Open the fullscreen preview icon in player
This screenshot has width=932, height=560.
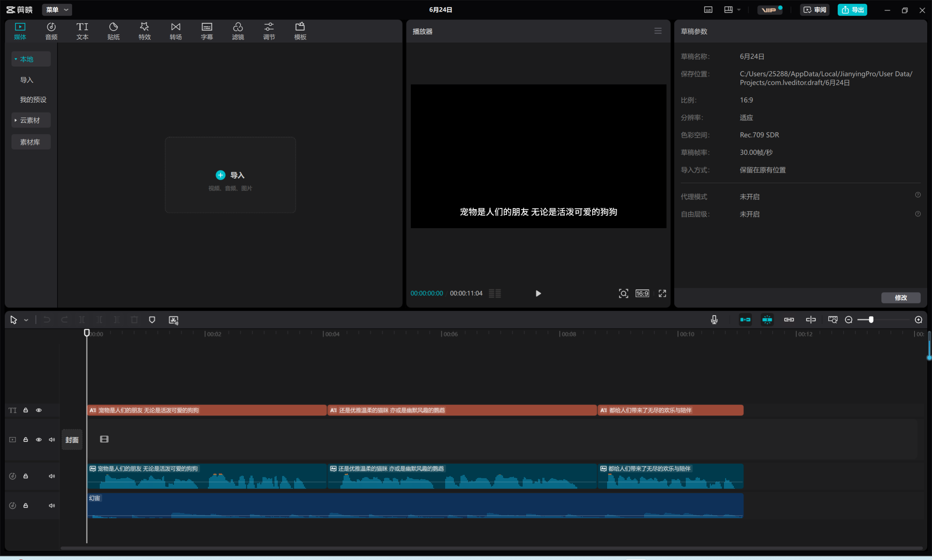[x=662, y=293]
